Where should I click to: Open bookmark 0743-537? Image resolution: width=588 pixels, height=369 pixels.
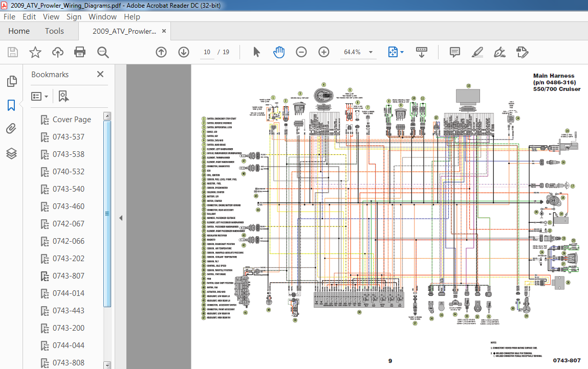click(68, 137)
